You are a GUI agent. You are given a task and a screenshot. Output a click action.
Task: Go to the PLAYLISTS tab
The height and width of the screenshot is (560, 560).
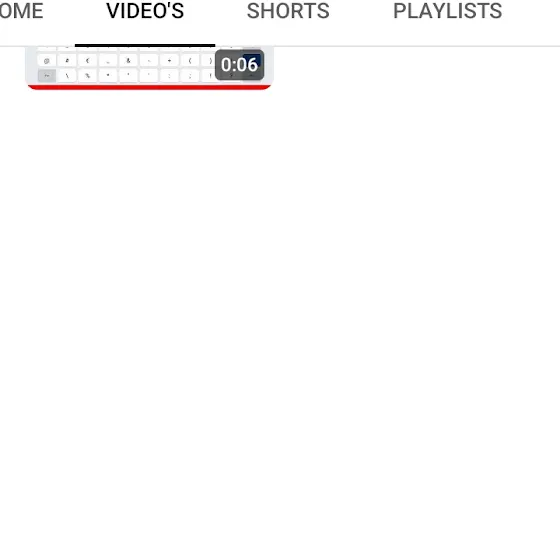point(448,11)
